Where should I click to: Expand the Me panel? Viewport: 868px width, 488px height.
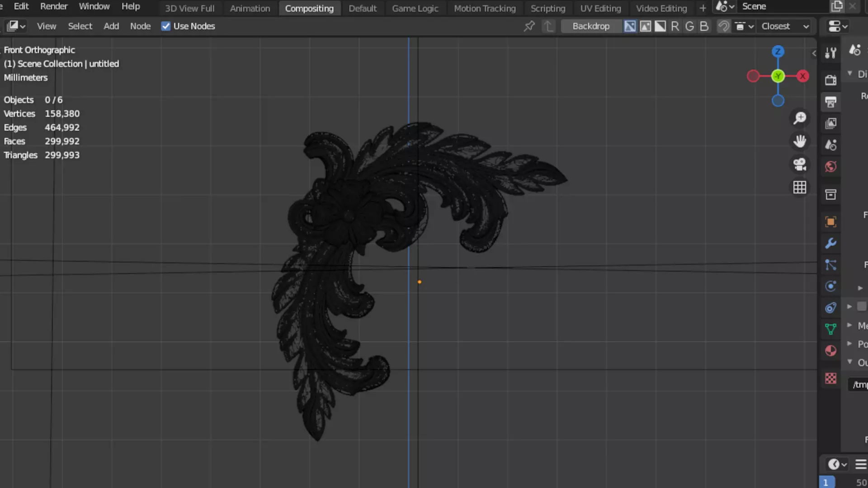[x=850, y=325]
